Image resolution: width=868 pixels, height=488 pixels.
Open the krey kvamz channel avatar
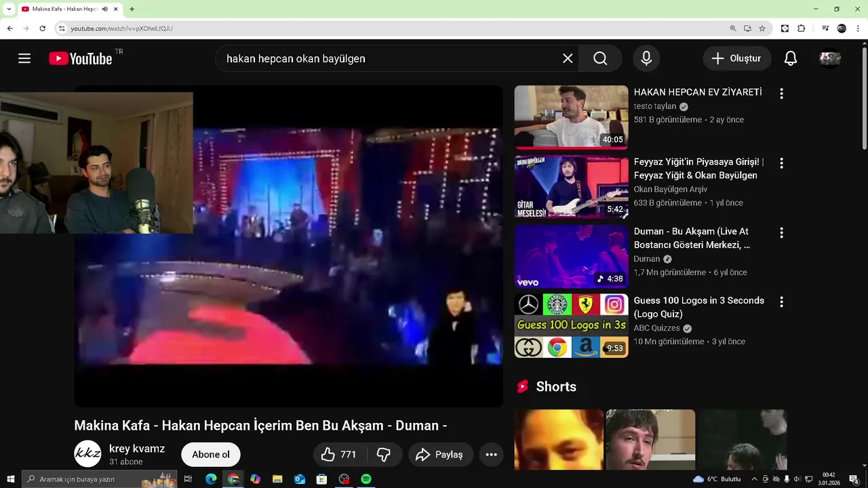tap(87, 454)
